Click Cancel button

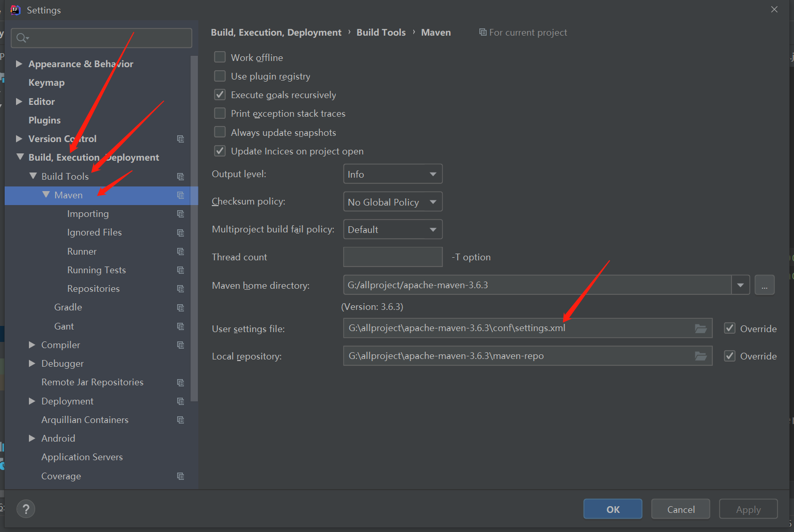pyautogui.click(x=681, y=509)
